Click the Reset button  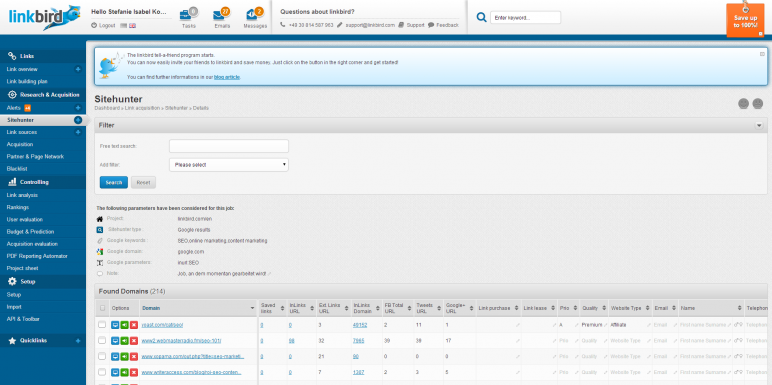[143, 183]
